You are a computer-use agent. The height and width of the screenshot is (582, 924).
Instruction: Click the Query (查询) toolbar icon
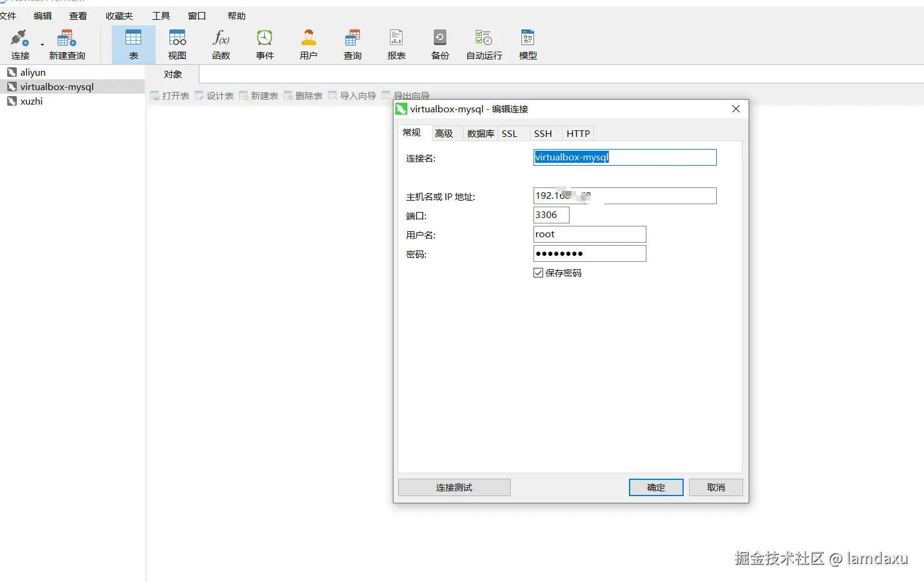pyautogui.click(x=353, y=44)
